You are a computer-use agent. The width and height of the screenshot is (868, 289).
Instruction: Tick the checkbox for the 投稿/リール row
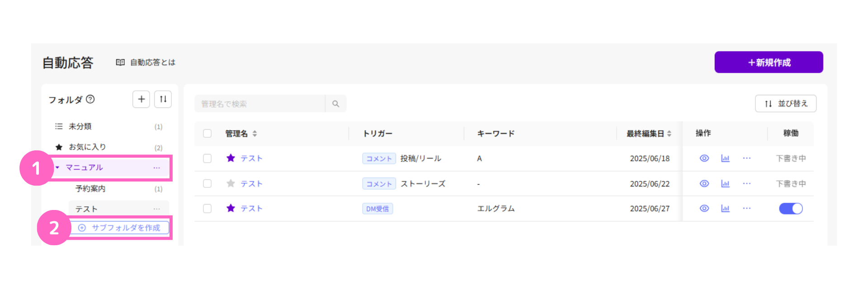(207, 158)
